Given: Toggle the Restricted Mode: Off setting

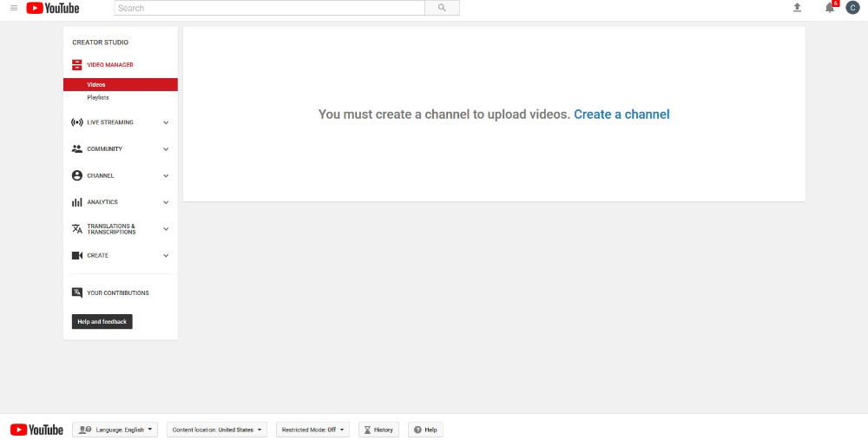Looking at the screenshot, I should [x=312, y=430].
